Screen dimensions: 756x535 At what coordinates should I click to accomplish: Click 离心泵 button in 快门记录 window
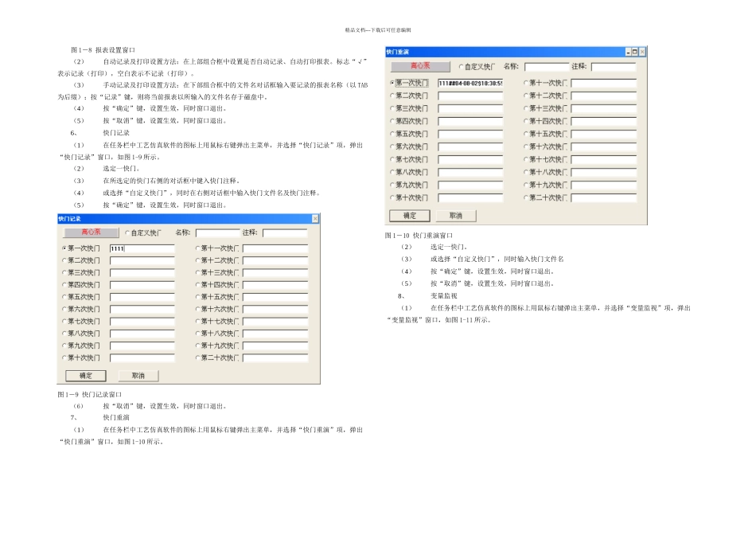tap(91, 232)
